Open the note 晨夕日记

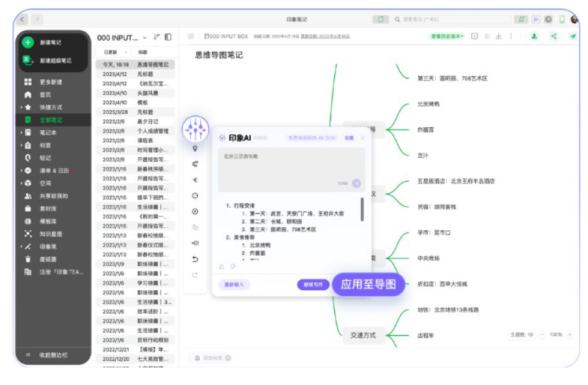click(135, 122)
